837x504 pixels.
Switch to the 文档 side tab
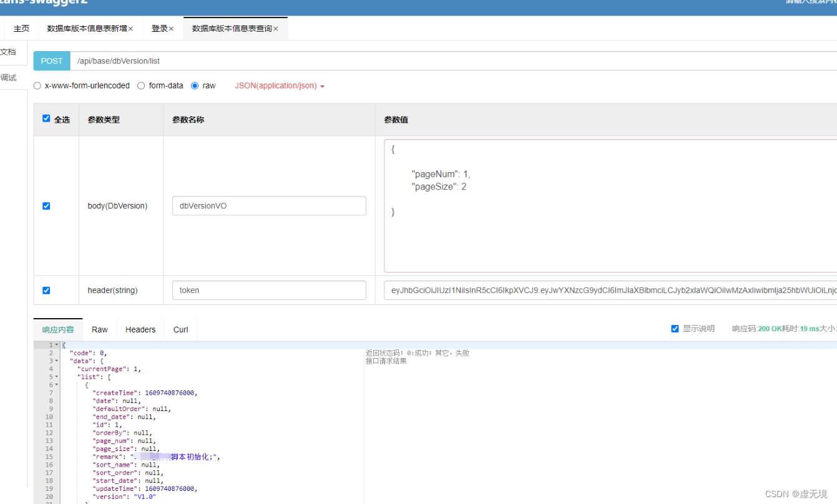click(8, 52)
